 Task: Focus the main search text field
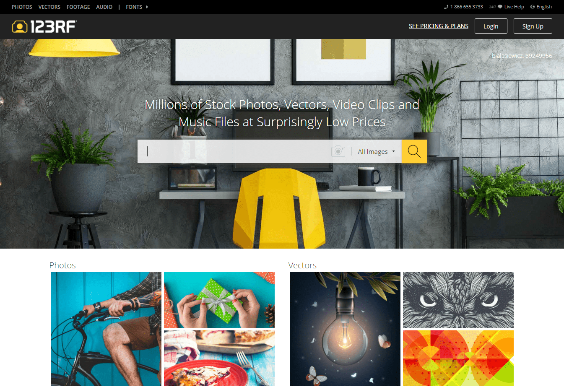(x=235, y=151)
